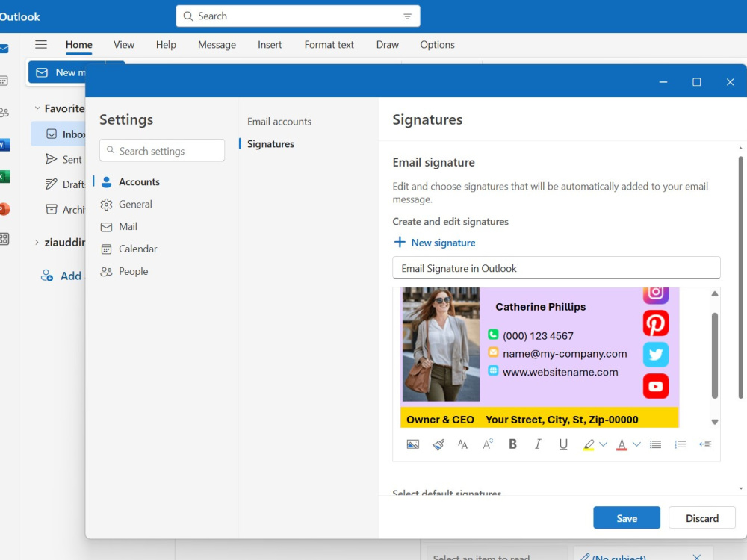Open the Options ribbon tab
The height and width of the screenshot is (560, 747).
pos(437,45)
